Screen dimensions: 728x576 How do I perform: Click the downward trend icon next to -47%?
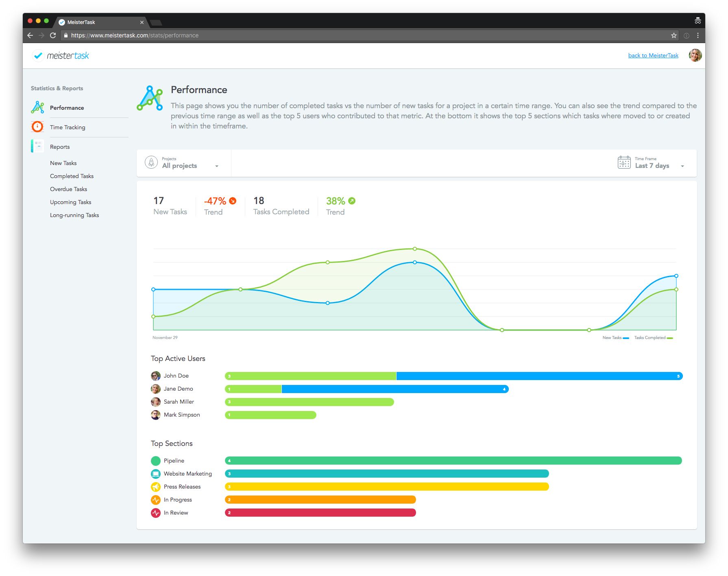point(233,200)
